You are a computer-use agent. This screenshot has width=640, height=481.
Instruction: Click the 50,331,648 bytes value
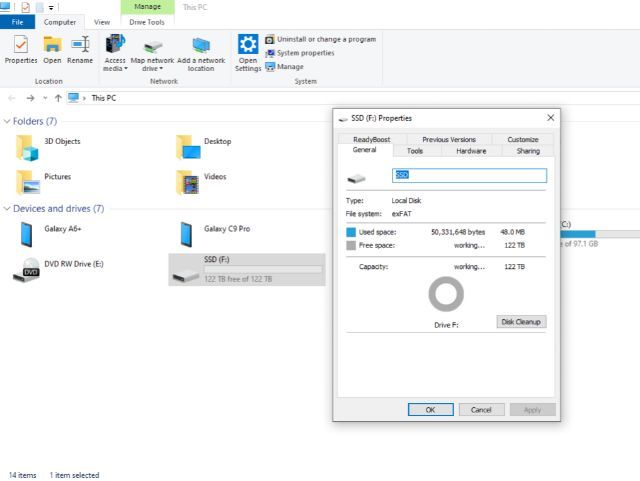click(458, 232)
